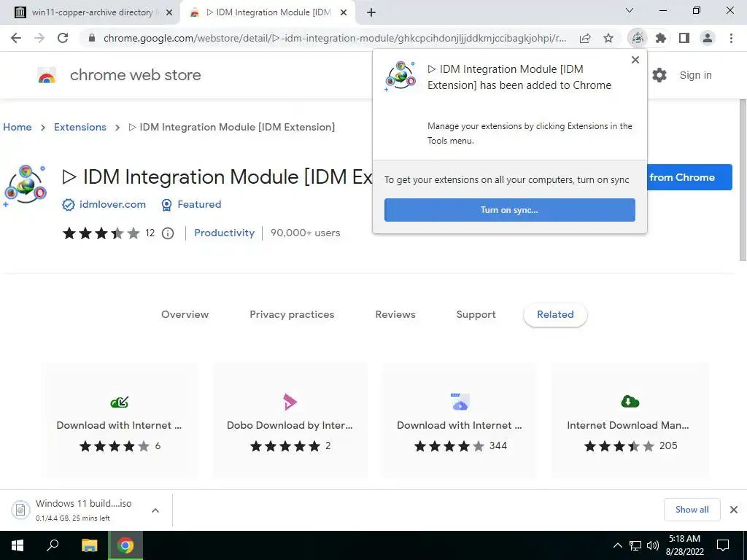
Task: Go back to the previous page
Action: [16, 38]
